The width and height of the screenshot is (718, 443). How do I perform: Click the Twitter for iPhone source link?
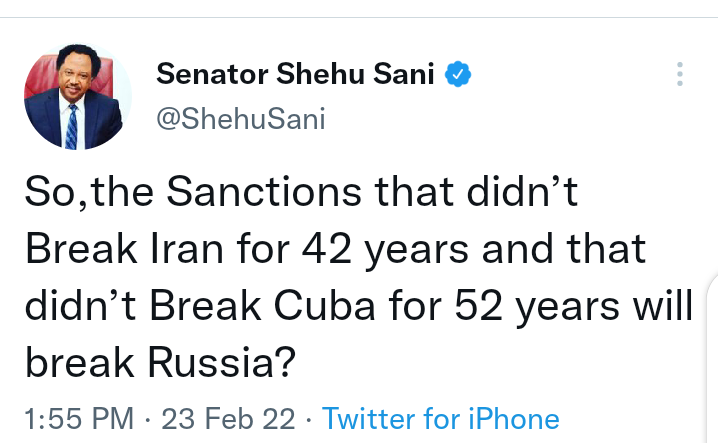pyautogui.click(x=440, y=417)
